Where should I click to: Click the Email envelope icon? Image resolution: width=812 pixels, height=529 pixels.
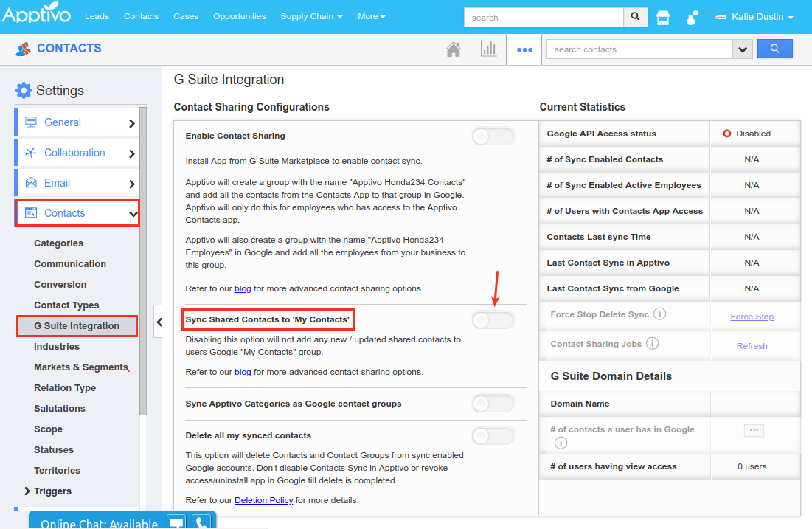31,183
